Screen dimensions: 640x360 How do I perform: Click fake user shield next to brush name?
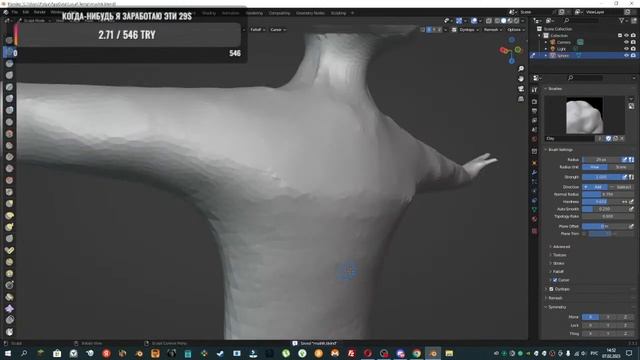point(608,139)
